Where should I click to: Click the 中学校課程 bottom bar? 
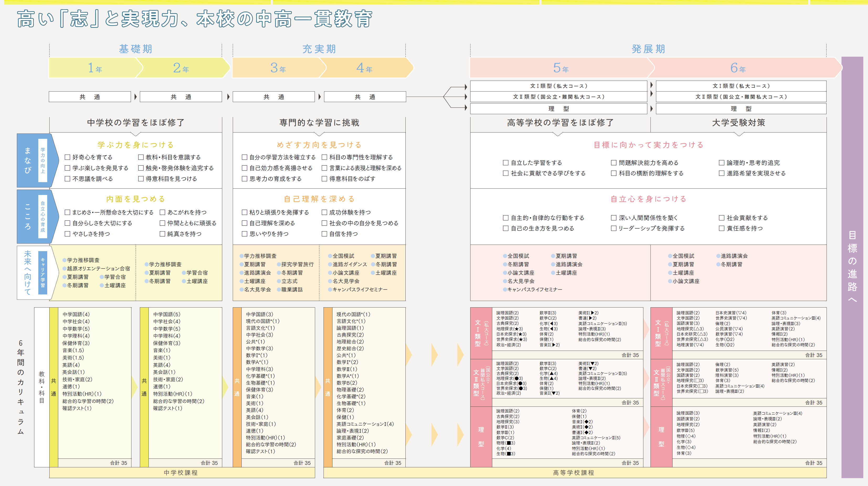click(182, 473)
